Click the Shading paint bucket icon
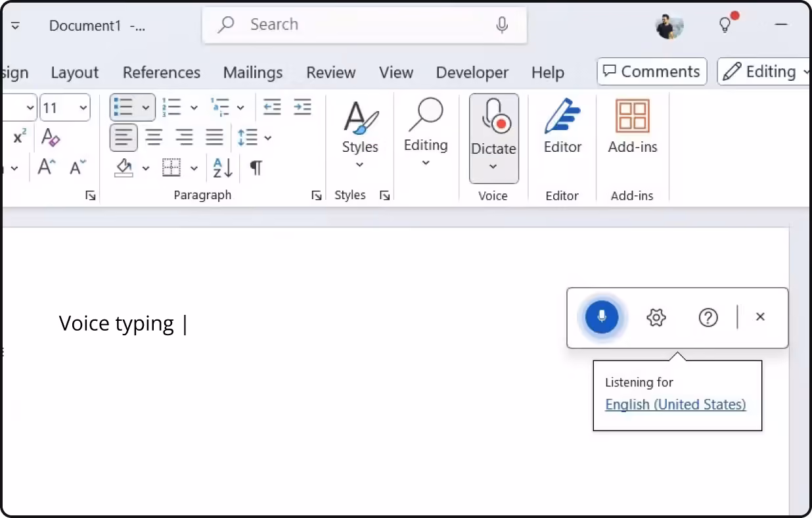 point(124,168)
